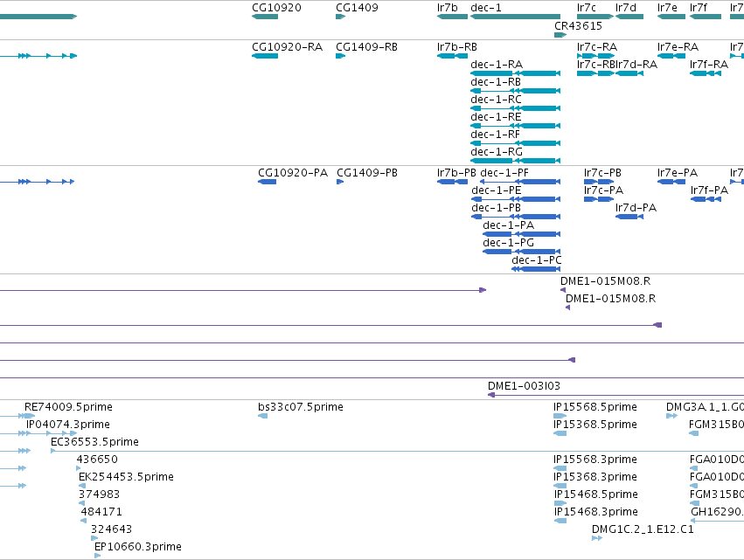The image size is (744, 560).
Task: Select the dec-1-PE protein feature
Action: pyautogui.click(x=516, y=199)
